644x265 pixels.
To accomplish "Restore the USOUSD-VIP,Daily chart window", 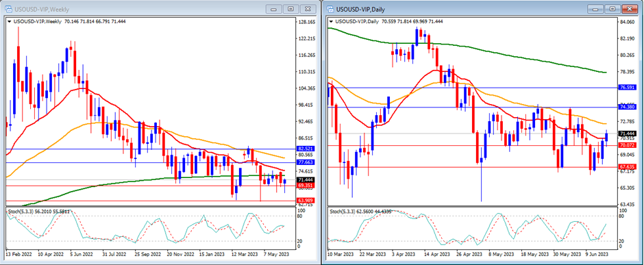I will pyautogui.click(x=612, y=9).
